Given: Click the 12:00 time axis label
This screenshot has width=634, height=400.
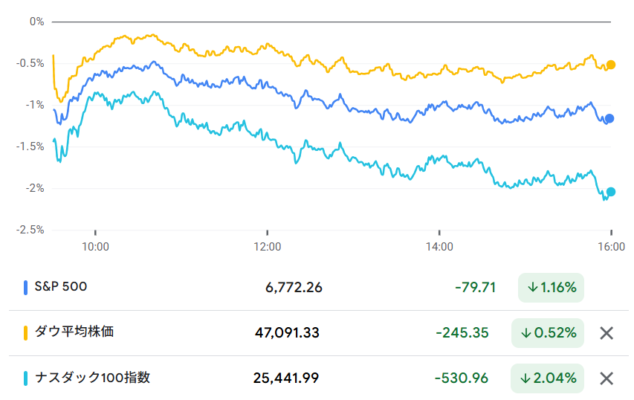Looking at the screenshot, I should [267, 246].
